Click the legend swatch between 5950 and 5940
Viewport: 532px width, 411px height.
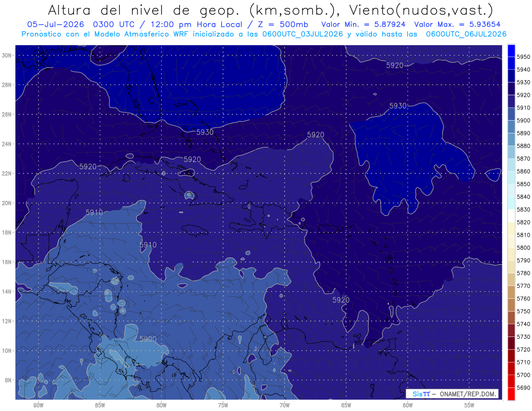511,63
